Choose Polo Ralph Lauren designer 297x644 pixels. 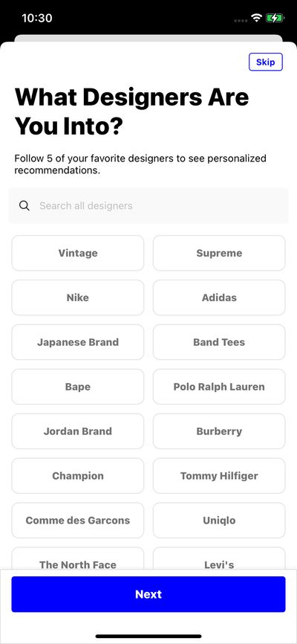pos(219,387)
